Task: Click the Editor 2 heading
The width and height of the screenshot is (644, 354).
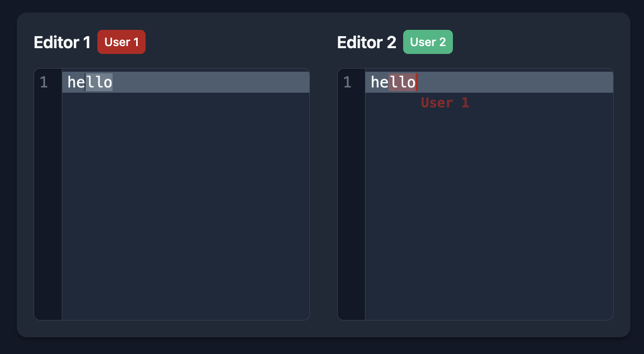Action: pos(367,42)
